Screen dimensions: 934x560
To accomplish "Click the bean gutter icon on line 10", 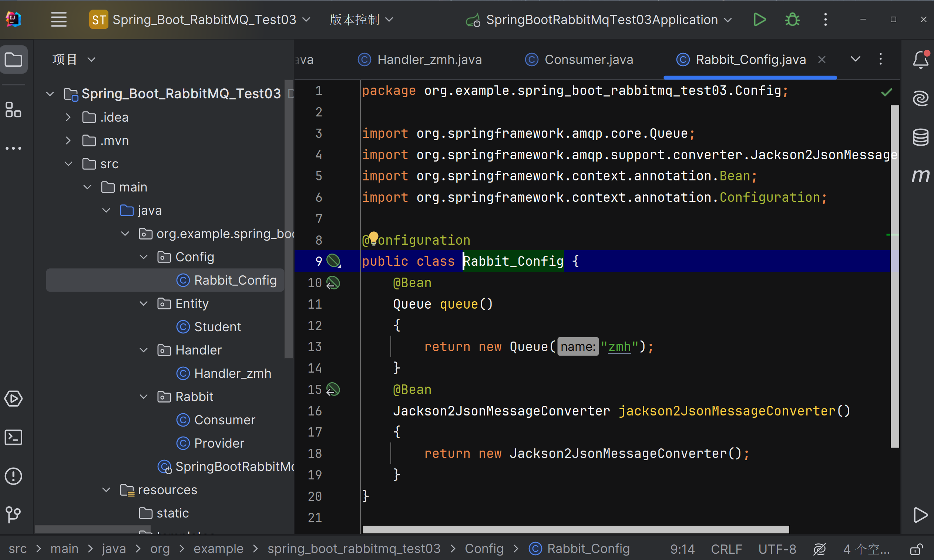I will coord(333,283).
